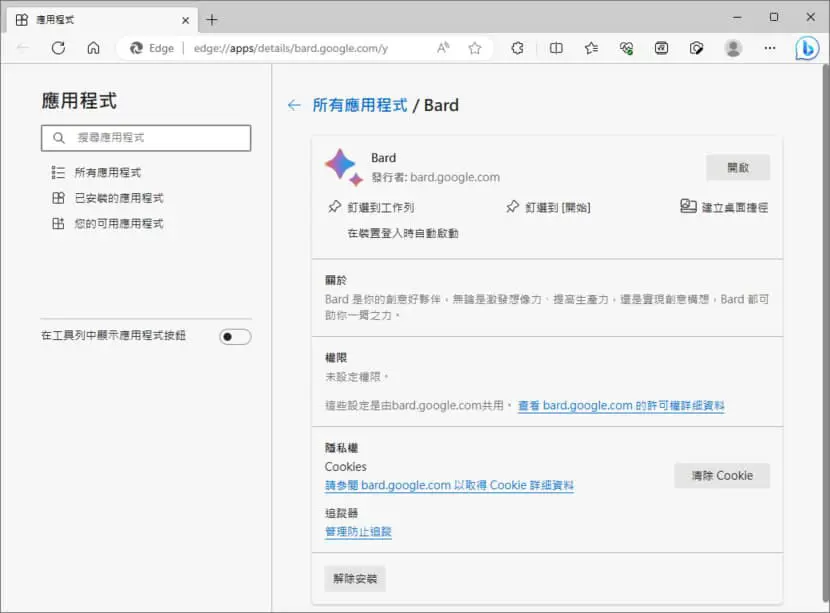This screenshot has height=613, width=830.
Task: Click the 開啟 button for Bard
Action: [x=737, y=168]
